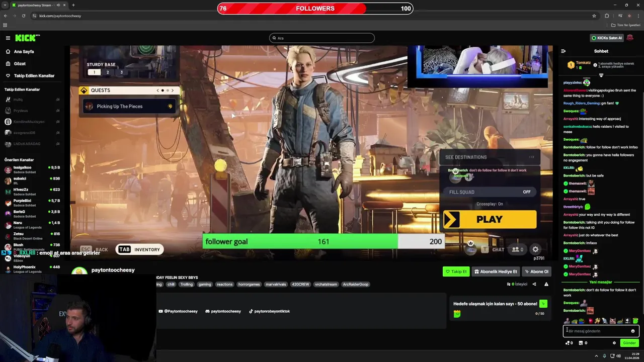The width and height of the screenshot is (644, 362).
Task: Click the KICKs Satın Al button
Action: point(607,38)
